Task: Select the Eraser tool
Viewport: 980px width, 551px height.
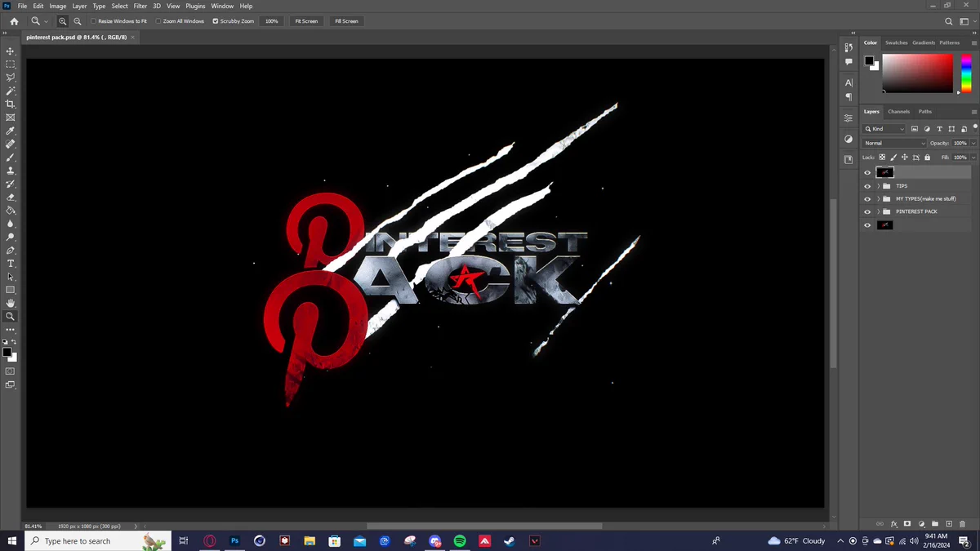Action: [11, 198]
